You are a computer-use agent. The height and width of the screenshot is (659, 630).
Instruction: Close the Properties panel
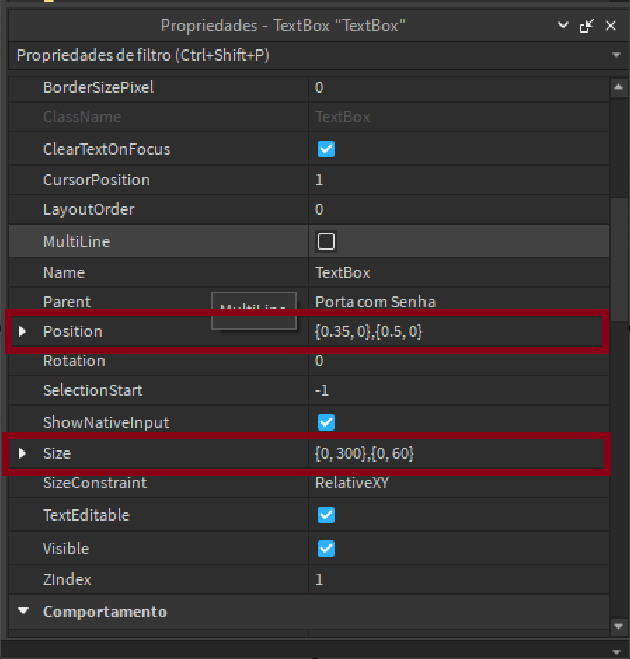tap(611, 25)
